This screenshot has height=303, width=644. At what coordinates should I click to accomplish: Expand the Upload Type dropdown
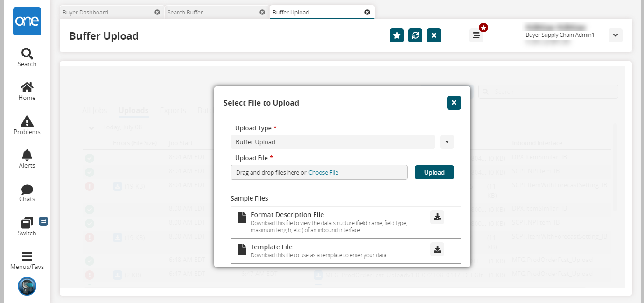tap(447, 142)
